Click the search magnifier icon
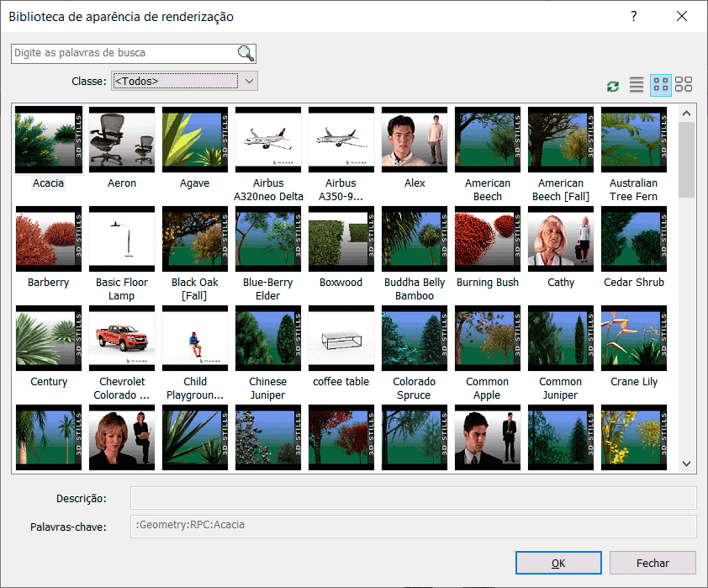This screenshot has width=708, height=588. (246, 54)
